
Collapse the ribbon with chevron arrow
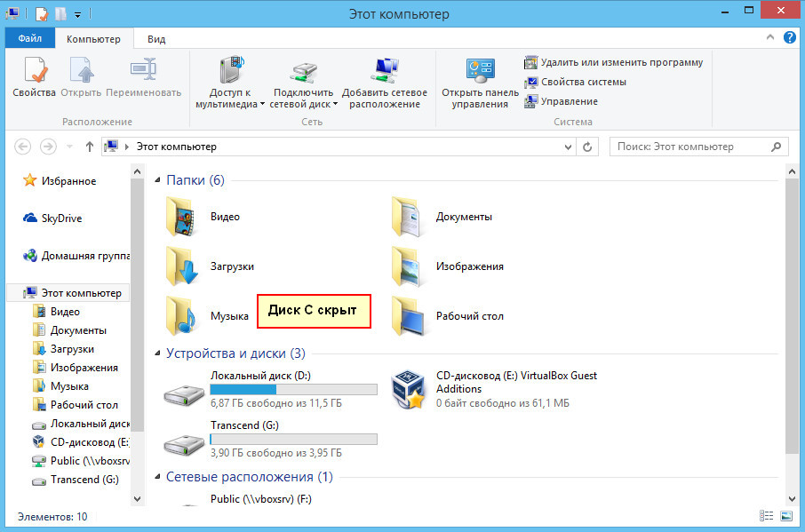pyautogui.click(x=770, y=37)
